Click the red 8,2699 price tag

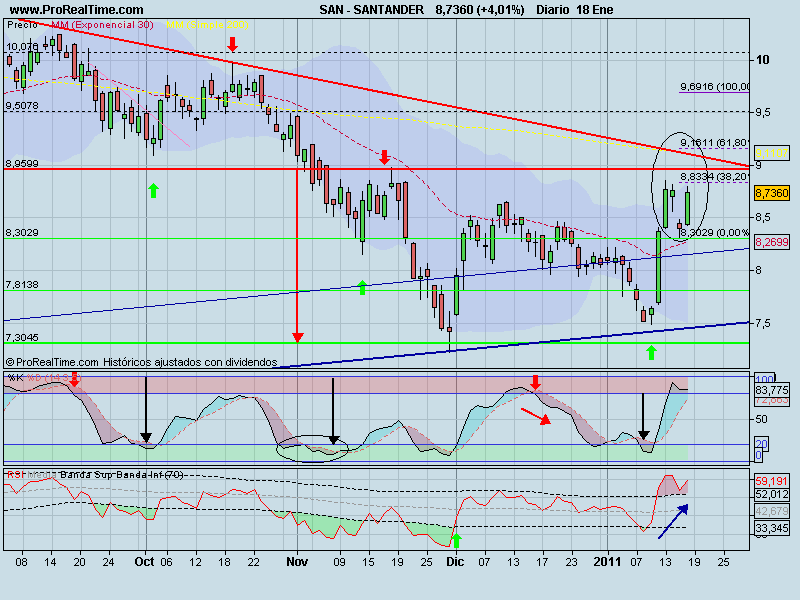772,242
